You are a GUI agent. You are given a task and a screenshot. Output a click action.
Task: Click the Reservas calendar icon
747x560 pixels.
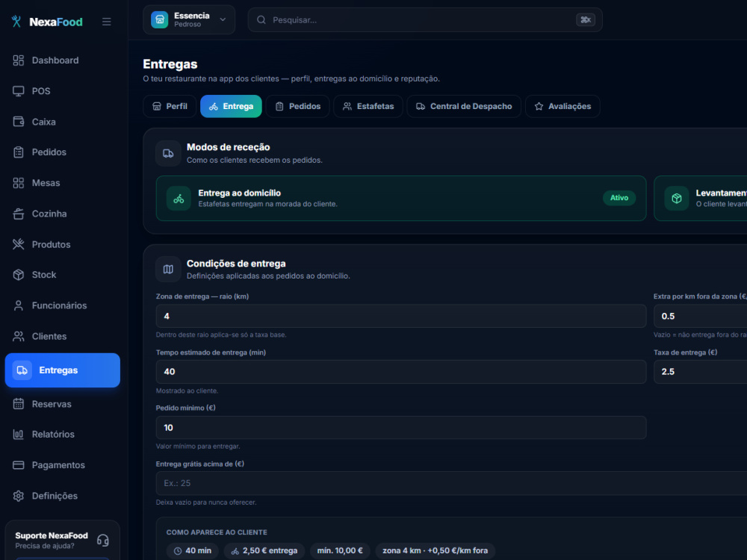pos(19,404)
